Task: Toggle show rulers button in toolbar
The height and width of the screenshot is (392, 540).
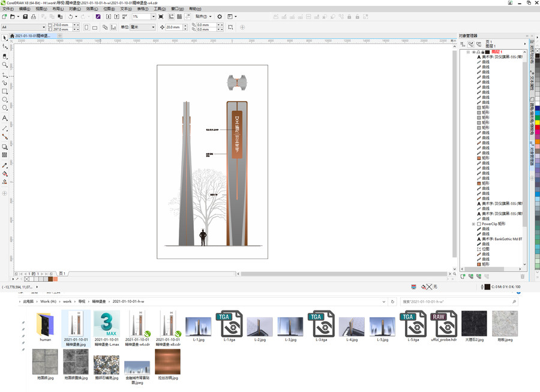Action: click(171, 17)
